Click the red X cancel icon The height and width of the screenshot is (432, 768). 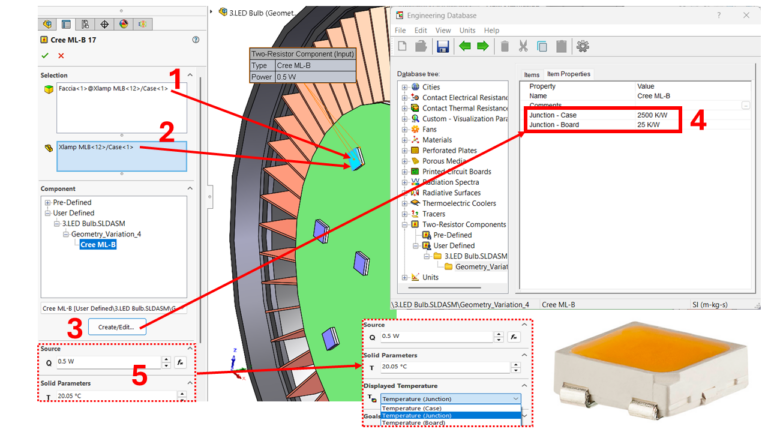pyautogui.click(x=61, y=56)
